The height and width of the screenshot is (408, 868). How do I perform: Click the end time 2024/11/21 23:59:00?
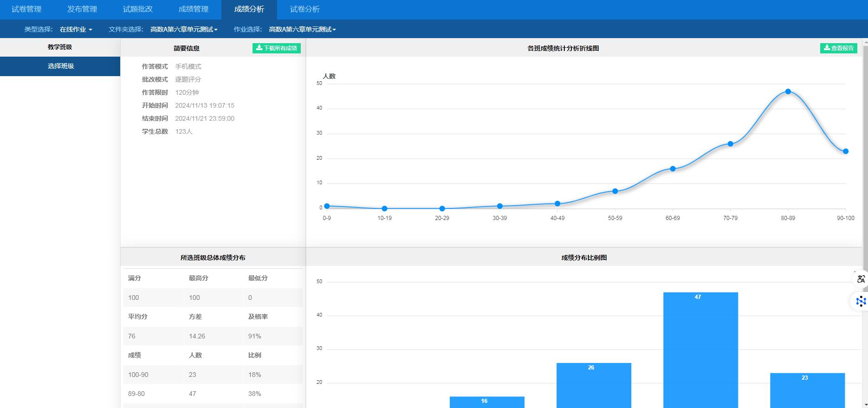pos(205,118)
